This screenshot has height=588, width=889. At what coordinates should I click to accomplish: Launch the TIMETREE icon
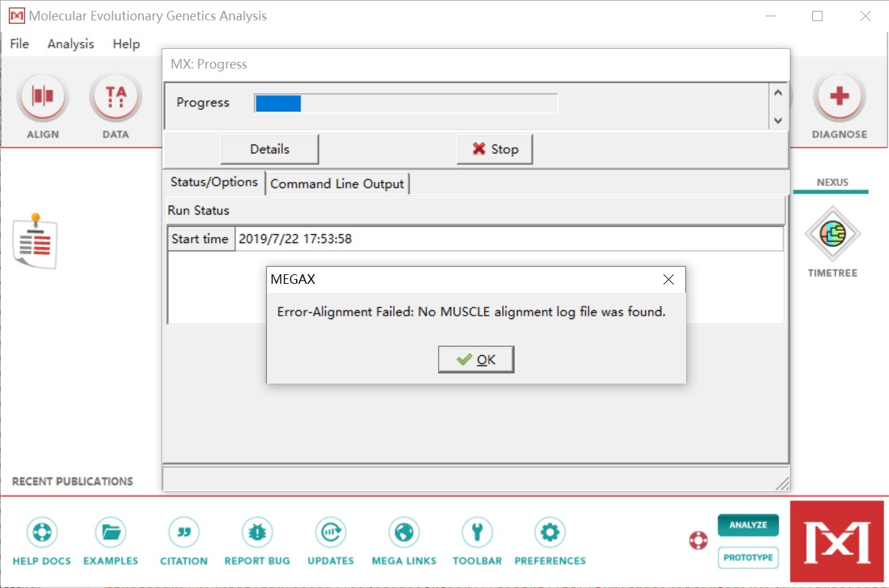pos(833,234)
